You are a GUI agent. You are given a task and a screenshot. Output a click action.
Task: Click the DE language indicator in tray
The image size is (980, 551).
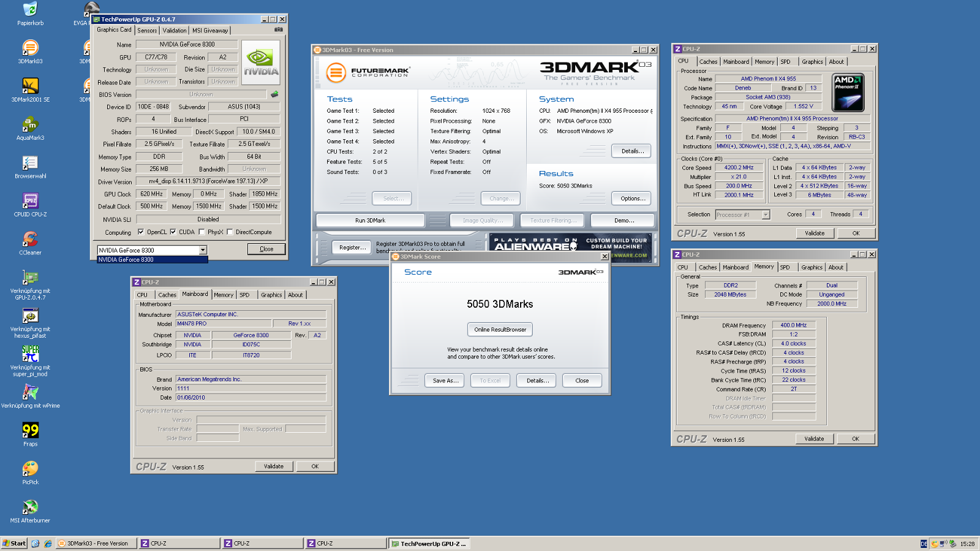point(924,544)
